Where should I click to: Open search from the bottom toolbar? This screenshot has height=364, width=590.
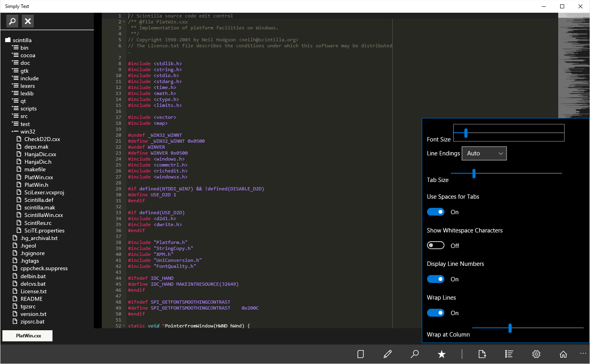415,354
